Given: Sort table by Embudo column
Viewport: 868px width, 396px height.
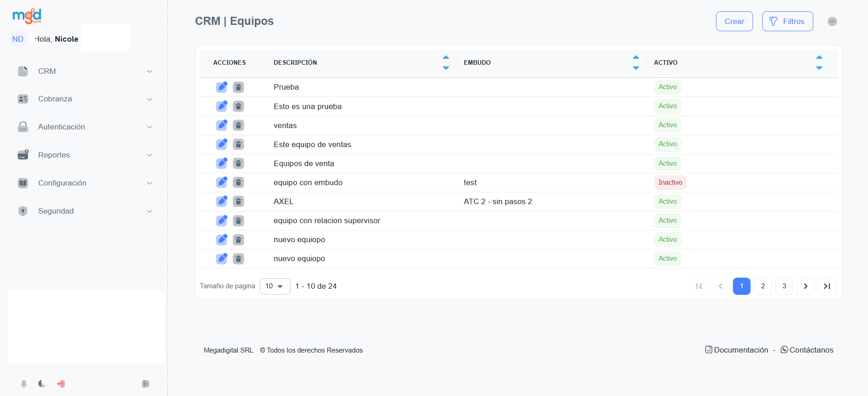Looking at the screenshot, I should point(635,62).
